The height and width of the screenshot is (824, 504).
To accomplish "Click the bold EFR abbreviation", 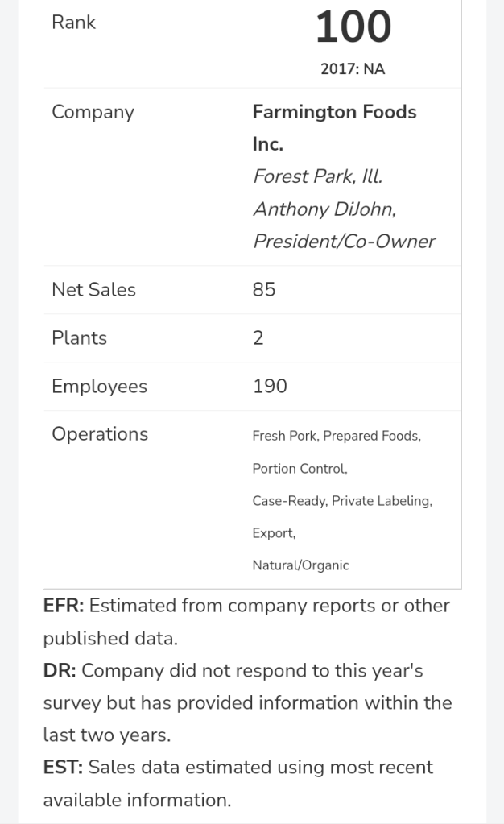I will (x=64, y=606).
